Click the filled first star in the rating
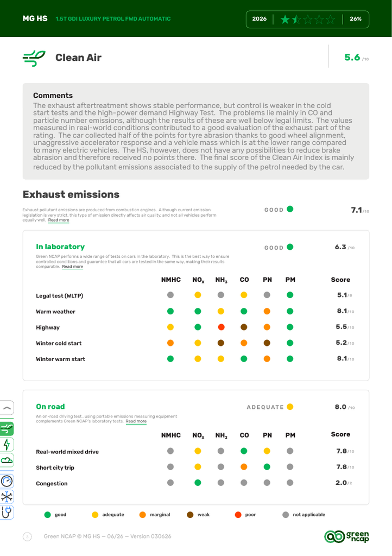This screenshot has height=556, width=392. [x=285, y=19]
